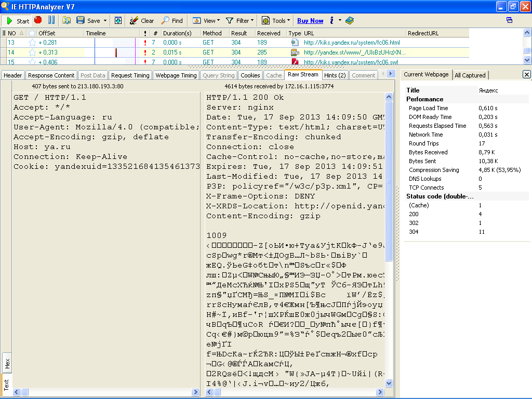This screenshot has height=399, width=532.
Task: Select the 'Compression Saving' row
Action: pyautogui.click(x=467, y=170)
